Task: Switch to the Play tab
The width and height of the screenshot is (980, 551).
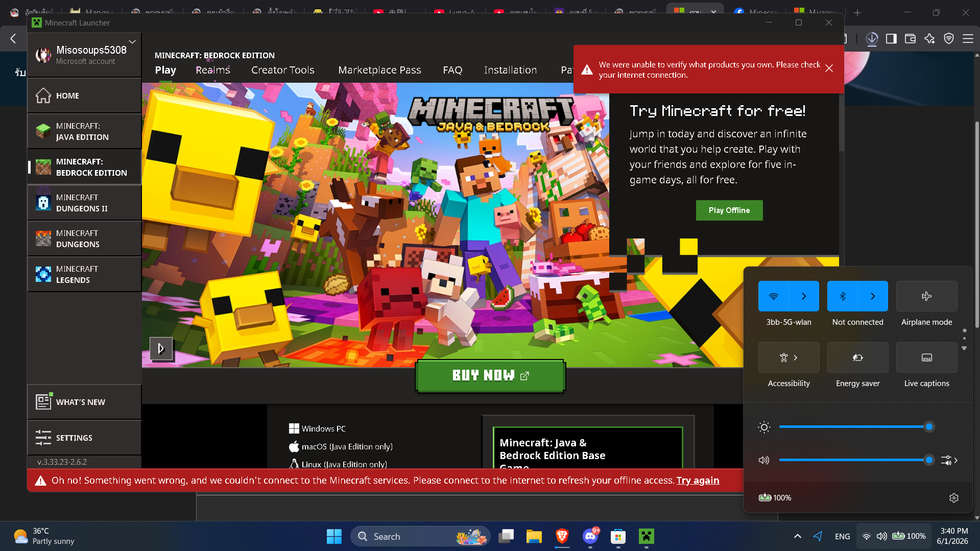Action: tap(165, 70)
